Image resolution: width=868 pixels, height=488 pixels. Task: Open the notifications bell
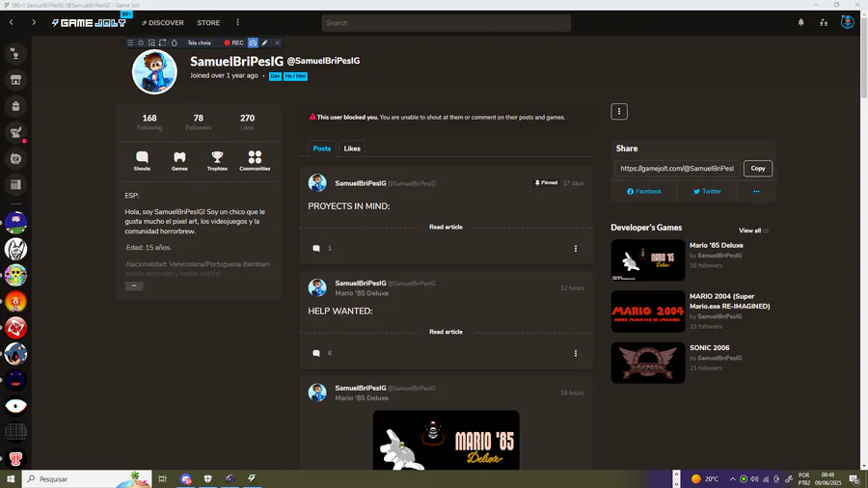800,23
